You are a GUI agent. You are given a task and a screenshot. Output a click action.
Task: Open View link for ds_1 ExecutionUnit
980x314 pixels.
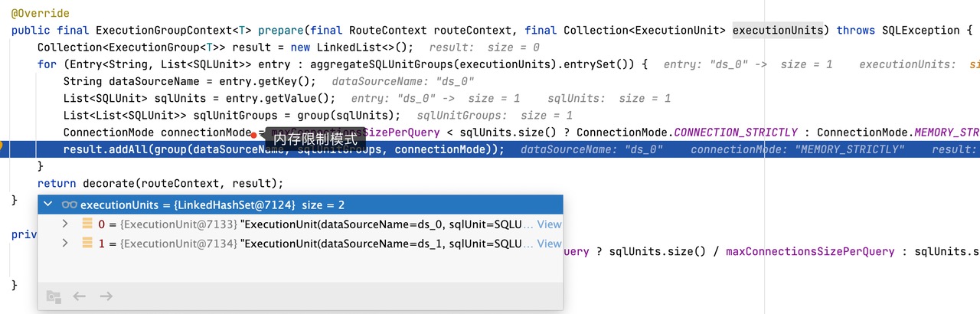[549, 244]
